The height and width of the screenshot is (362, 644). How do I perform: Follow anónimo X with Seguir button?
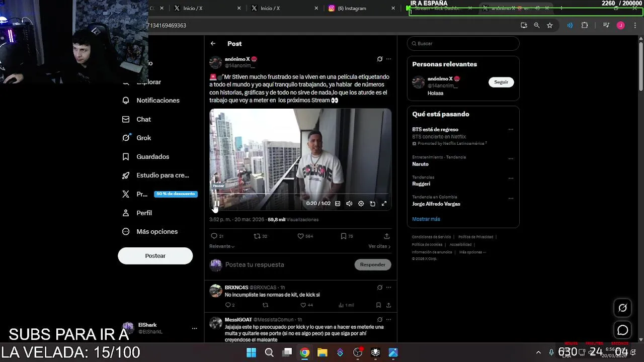(501, 82)
